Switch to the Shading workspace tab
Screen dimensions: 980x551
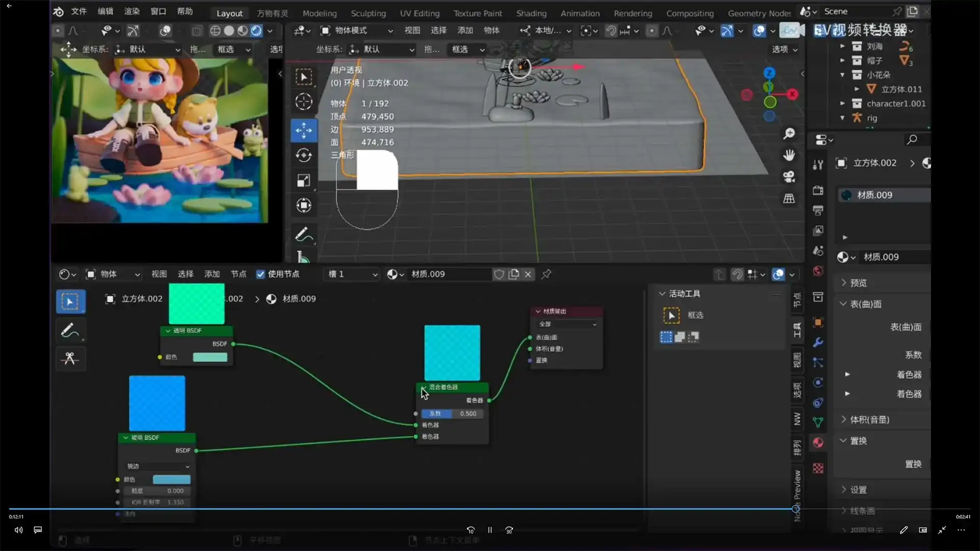pyautogui.click(x=531, y=13)
